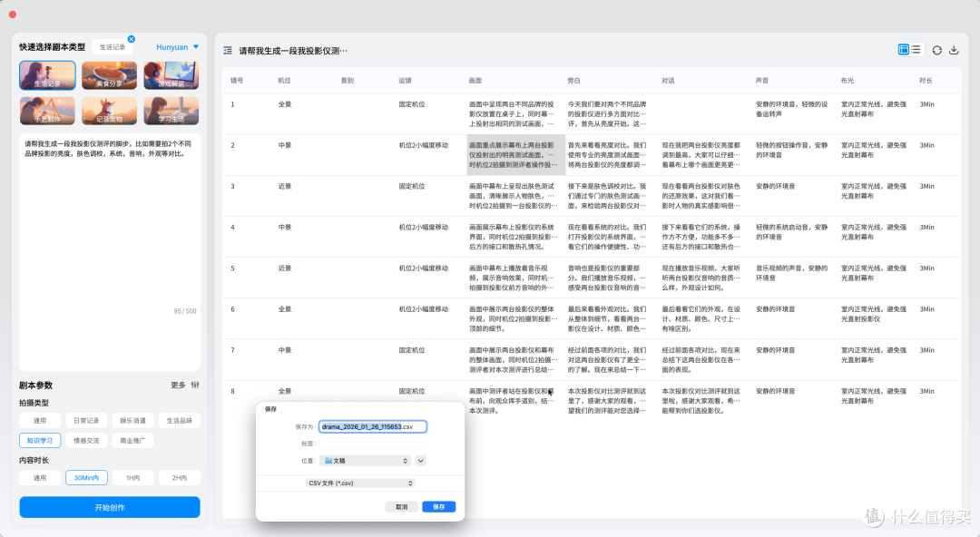Image resolution: width=980 pixels, height=537 pixels.
Task: Click the 画面 column header
Action: (475, 81)
